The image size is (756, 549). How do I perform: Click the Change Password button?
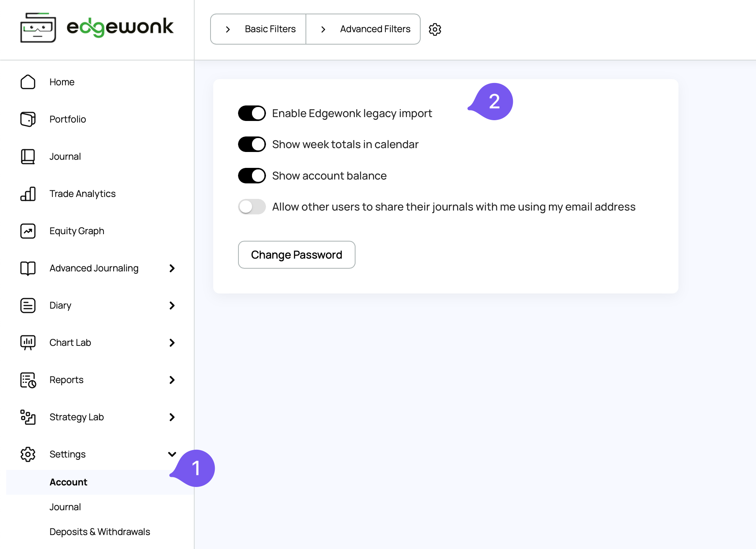tap(297, 255)
